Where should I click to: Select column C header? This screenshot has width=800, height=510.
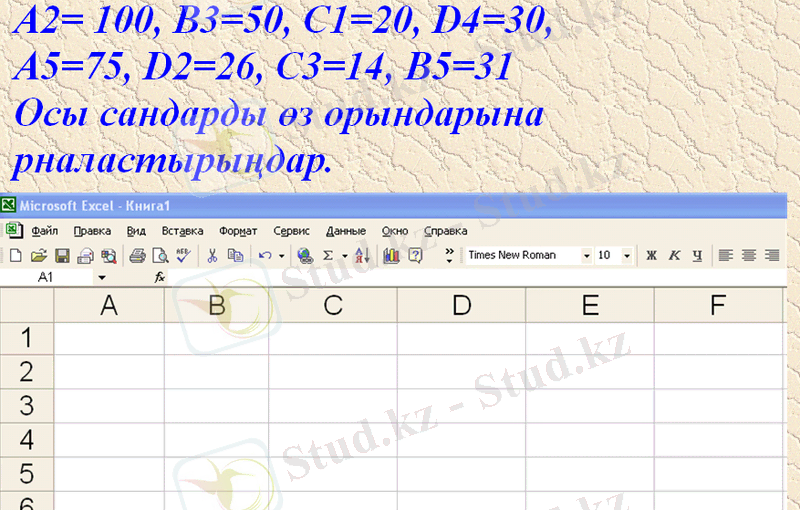click(333, 306)
